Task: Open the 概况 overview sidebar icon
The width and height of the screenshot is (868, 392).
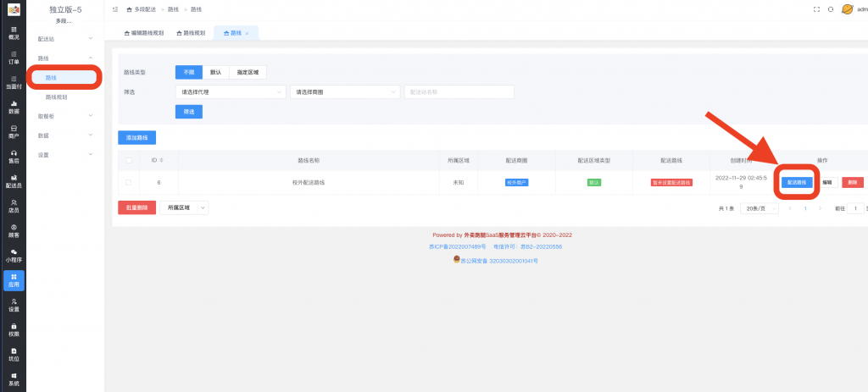Action: pos(14,33)
